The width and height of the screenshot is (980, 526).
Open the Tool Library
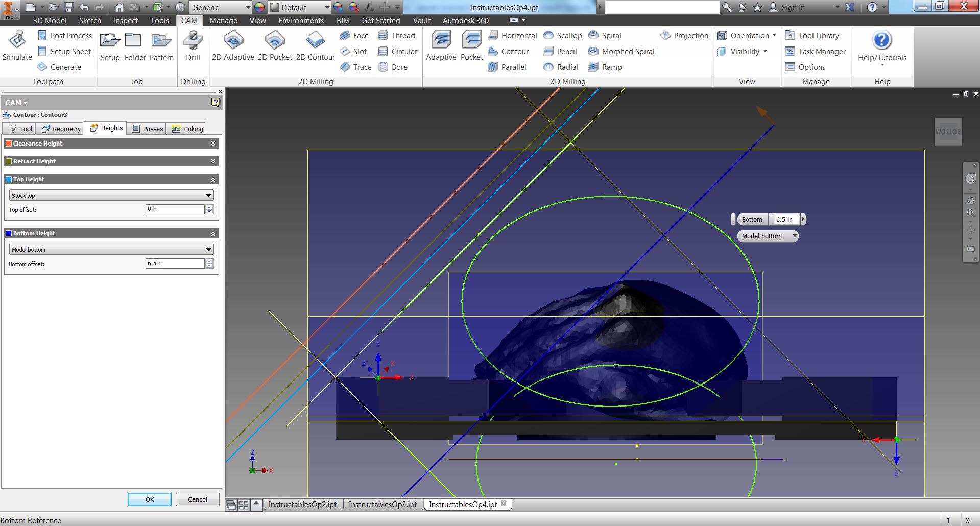tap(812, 36)
